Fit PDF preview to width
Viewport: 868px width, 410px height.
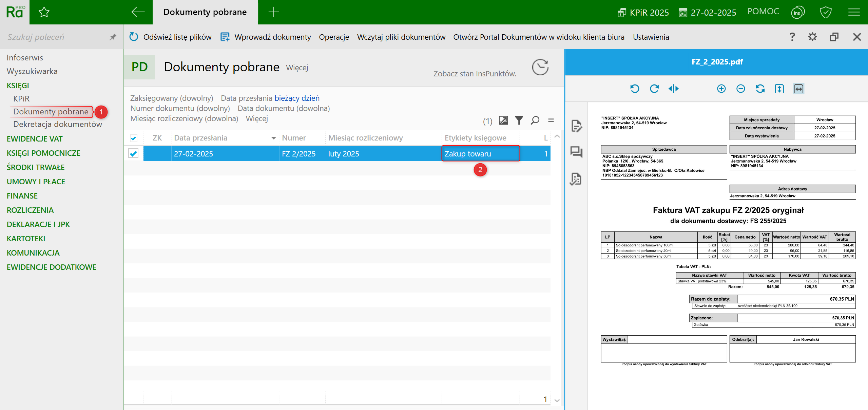(798, 89)
